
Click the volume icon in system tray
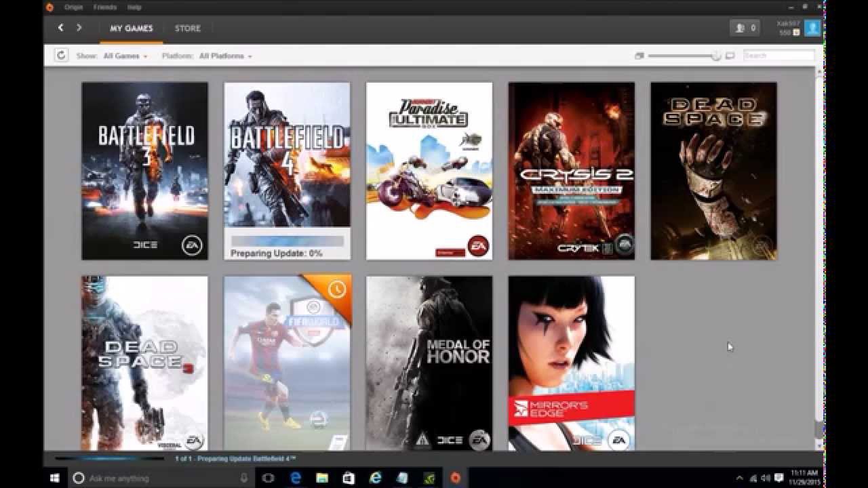click(x=766, y=478)
